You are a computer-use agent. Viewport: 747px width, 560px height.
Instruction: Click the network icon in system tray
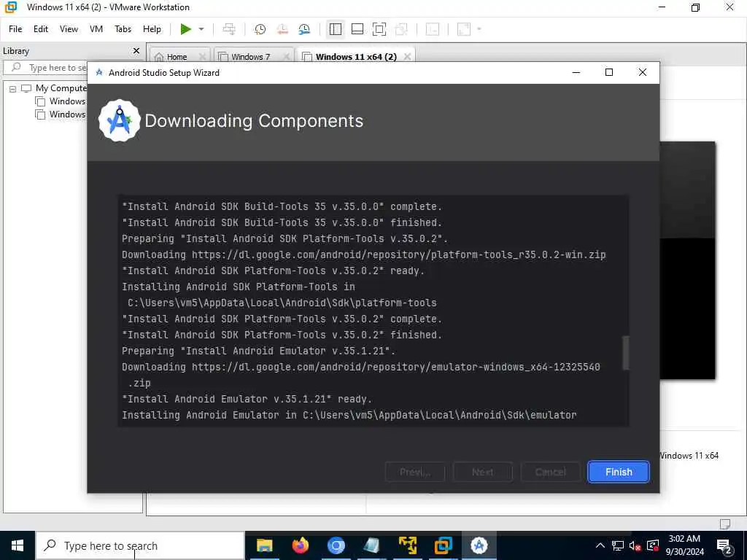617,545
